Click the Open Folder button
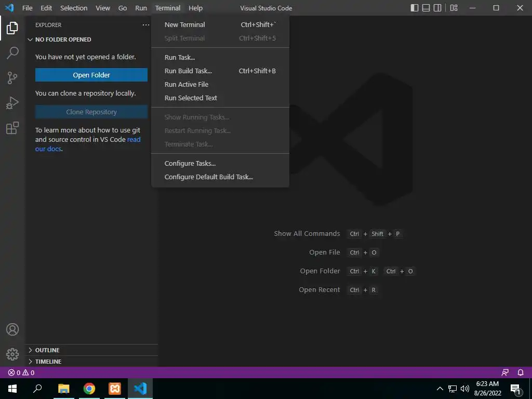This screenshot has width=532, height=399. (x=91, y=75)
